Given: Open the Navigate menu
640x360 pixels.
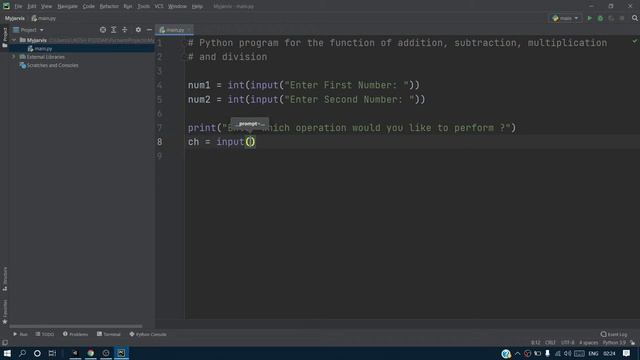Looking at the screenshot, I should [x=67, y=6].
